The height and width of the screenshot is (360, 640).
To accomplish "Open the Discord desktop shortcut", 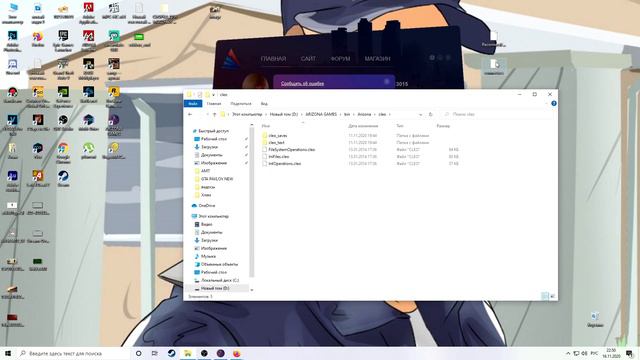I will (13, 67).
